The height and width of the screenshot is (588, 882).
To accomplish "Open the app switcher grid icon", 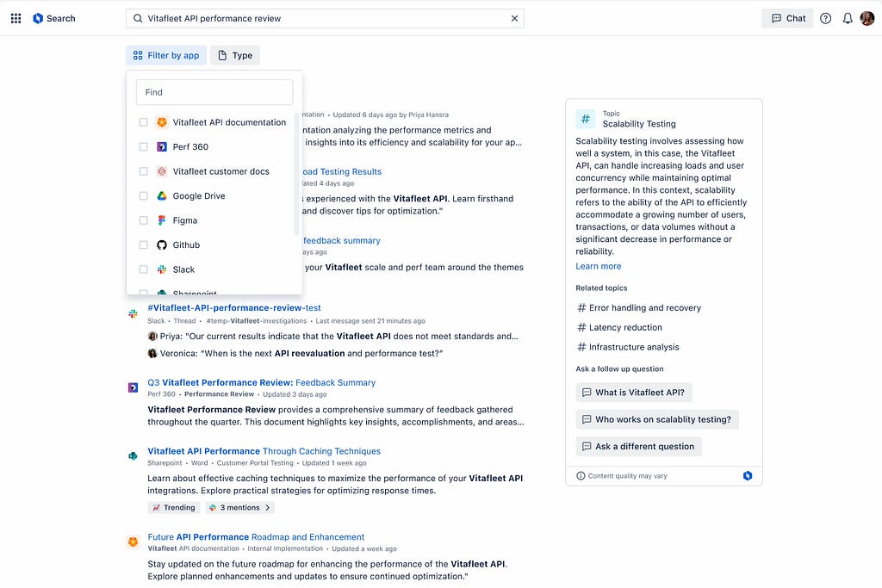I will point(16,19).
